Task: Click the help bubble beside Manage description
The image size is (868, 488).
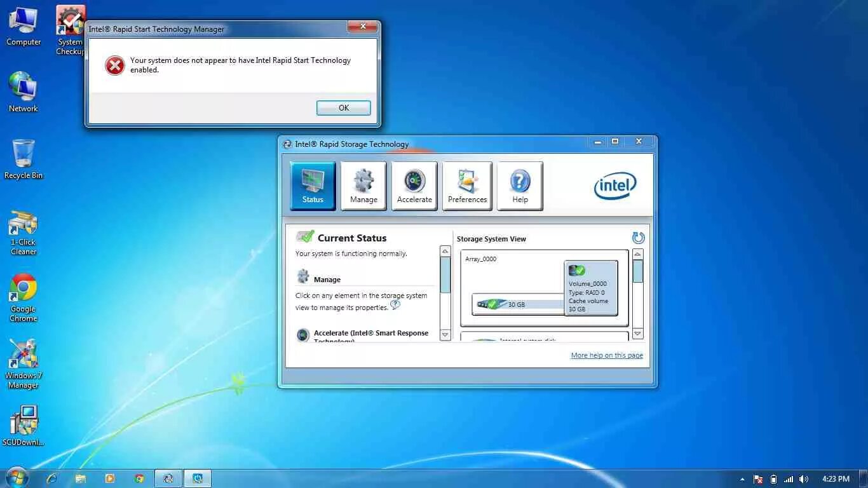Action: 395,304
